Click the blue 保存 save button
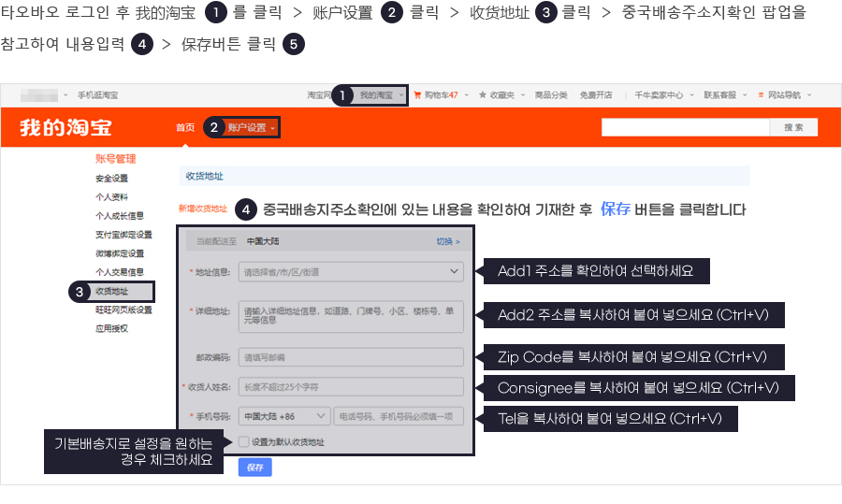The height and width of the screenshot is (504, 842). coord(255,468)
